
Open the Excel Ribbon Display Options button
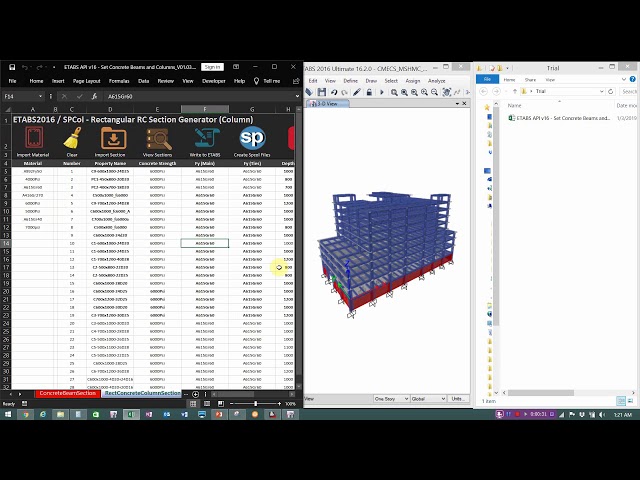[236, 67]
